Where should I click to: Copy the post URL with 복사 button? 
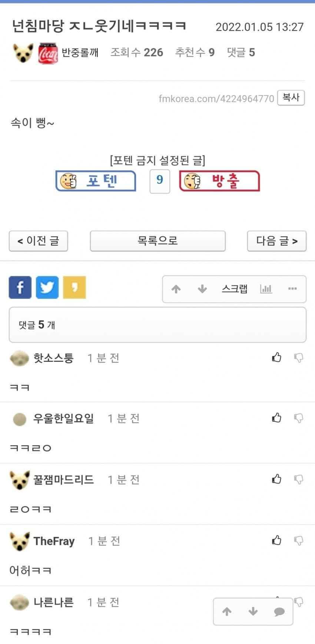tap(291, 98)
